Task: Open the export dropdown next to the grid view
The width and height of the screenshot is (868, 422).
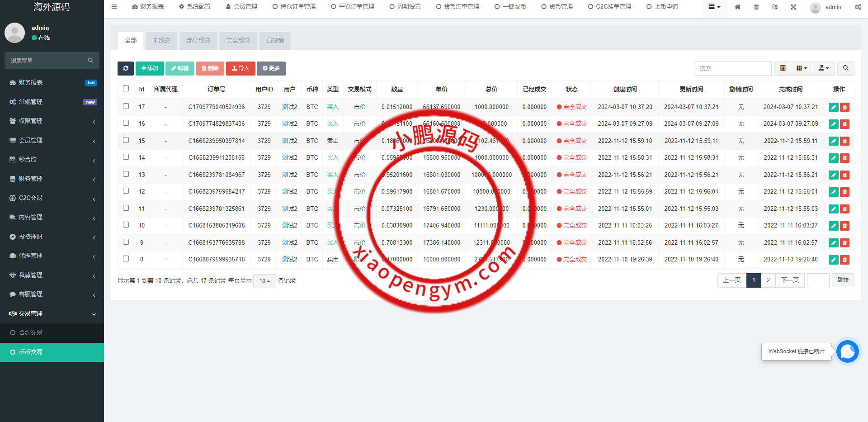Action: point(824,68)
